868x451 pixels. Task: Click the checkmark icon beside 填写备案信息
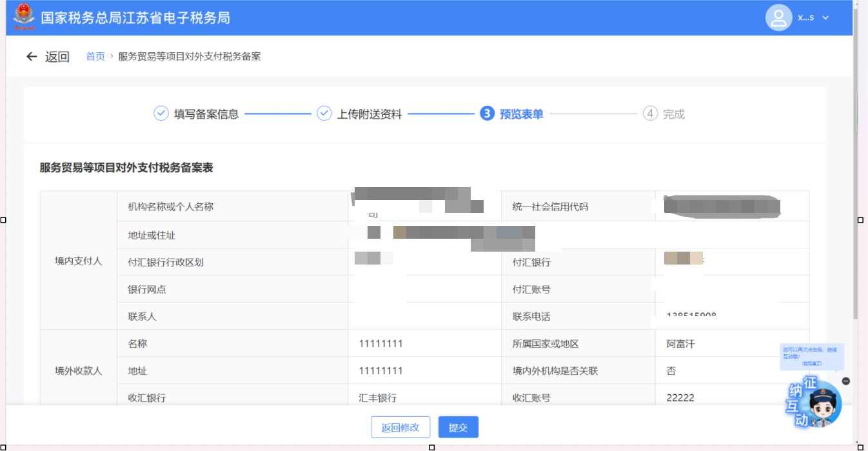click(x=161, y=114)
